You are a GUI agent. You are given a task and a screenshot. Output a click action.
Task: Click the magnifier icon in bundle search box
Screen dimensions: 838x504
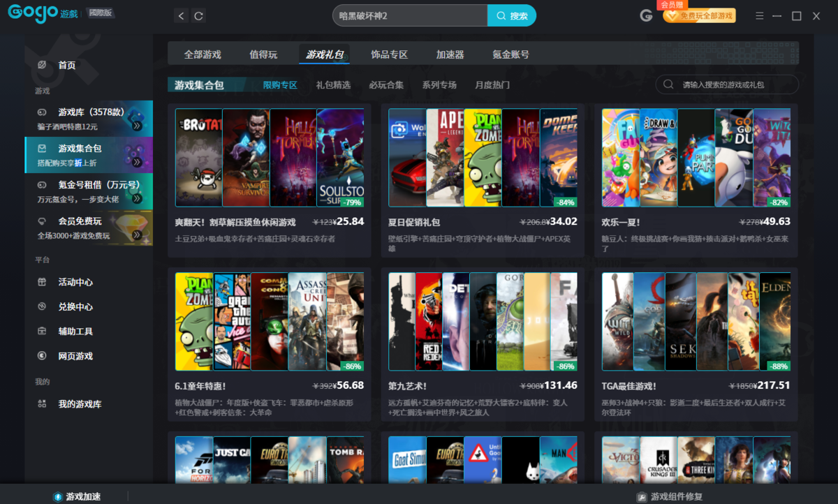click(668, 84)
